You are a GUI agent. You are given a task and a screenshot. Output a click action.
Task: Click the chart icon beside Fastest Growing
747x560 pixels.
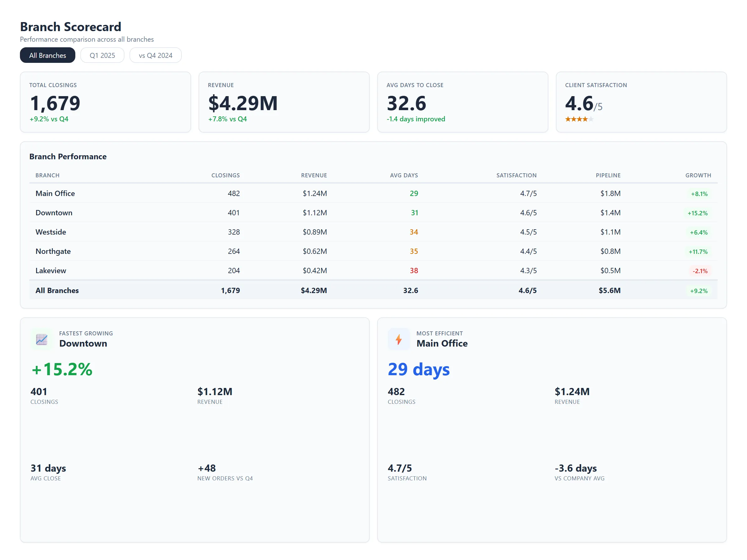pyautogui.click(x=41, y=339)
